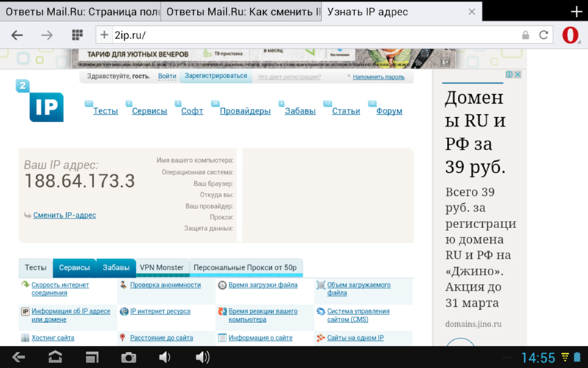Image resolution: width=588 pixels, height=368 pixels.
Task: Open the 'Статьи' top menu link
Action: [345, 111]
